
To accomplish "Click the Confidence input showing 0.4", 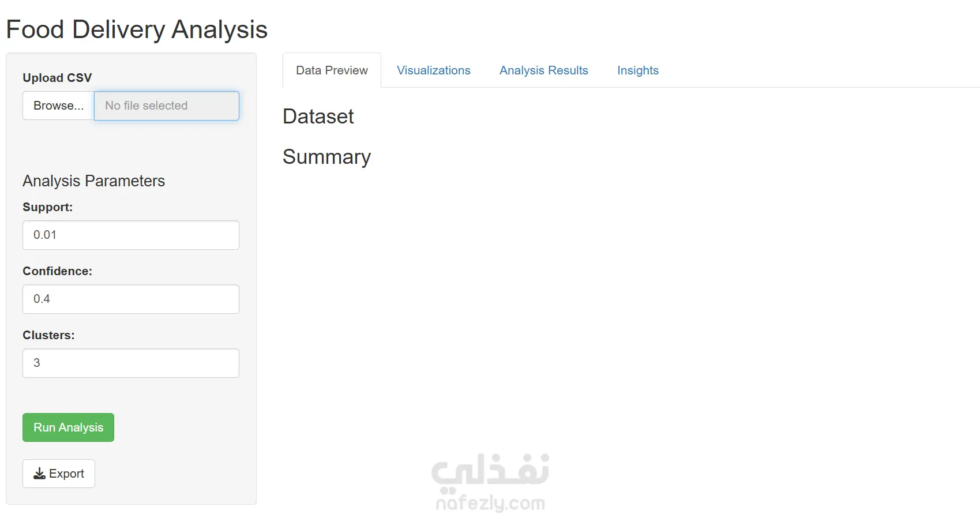I will point(131,299).
